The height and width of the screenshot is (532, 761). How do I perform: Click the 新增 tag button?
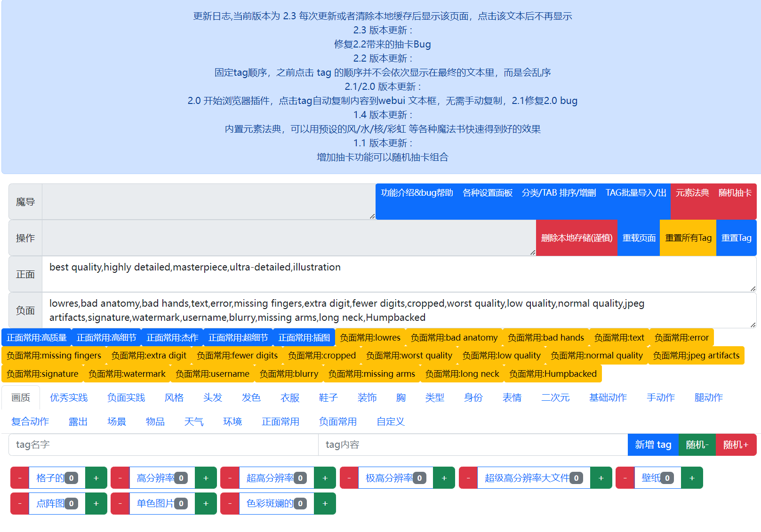point(653,445)
